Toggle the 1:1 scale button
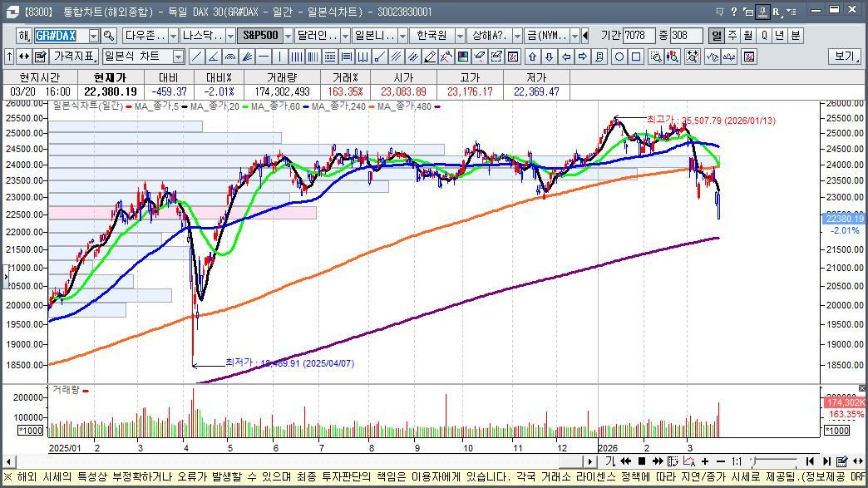This screenshot has height=488, width=868. 737,461
